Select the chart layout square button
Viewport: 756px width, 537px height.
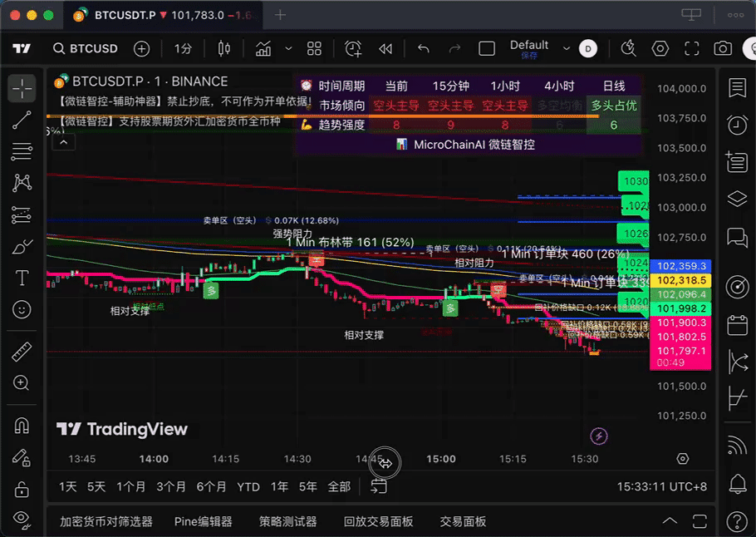point(487,48)
